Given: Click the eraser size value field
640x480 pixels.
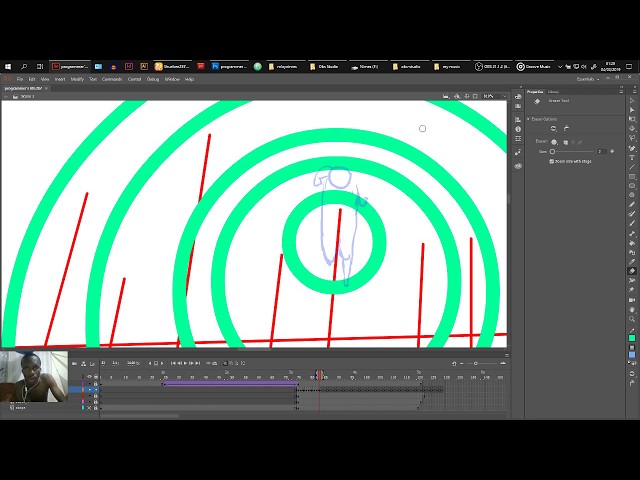Looking at the screenshot, I should tap(600, 151).
